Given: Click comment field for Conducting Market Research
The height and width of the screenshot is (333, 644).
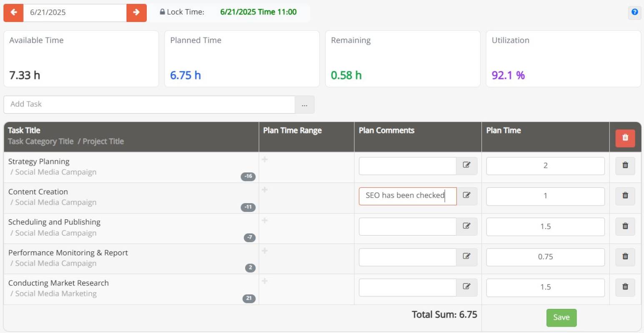Looking at the screenshot, I should [407, 288].
